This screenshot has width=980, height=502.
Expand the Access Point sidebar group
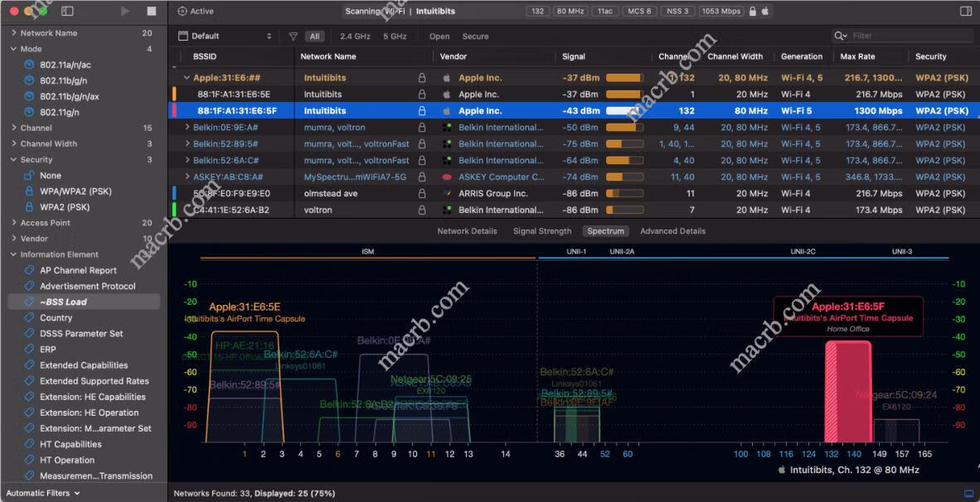tap(14, 223)
